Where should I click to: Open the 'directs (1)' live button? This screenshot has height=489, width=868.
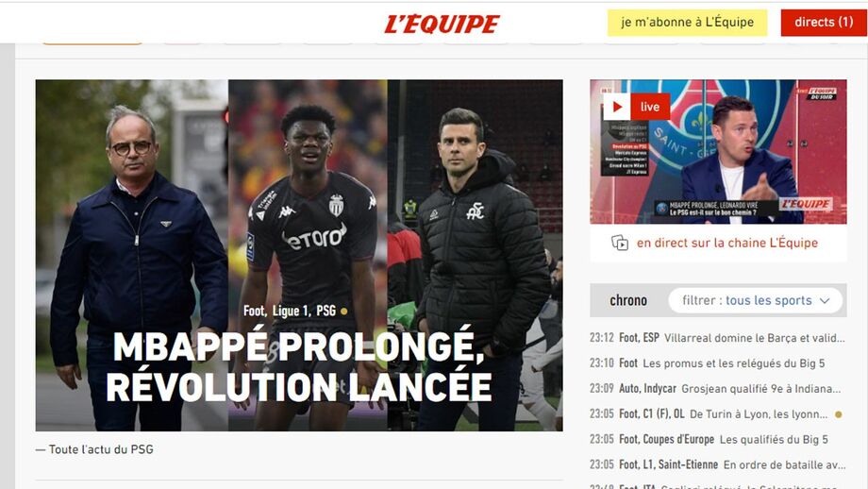click(824, 23)
